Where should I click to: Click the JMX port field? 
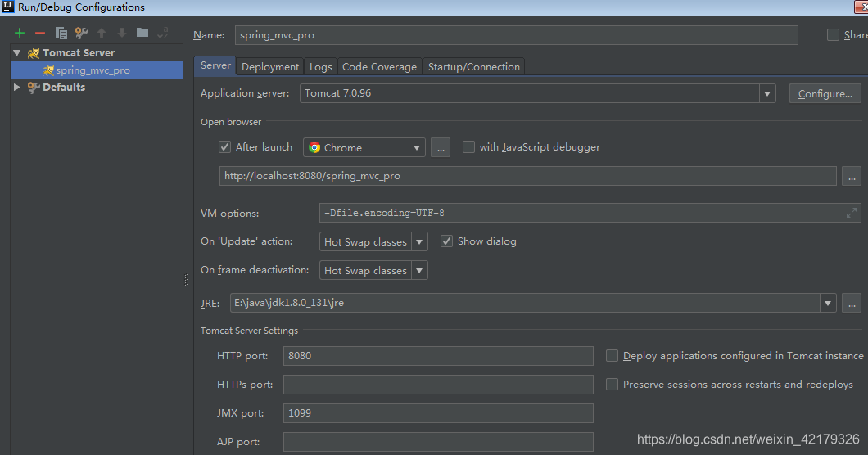[438, 413]
